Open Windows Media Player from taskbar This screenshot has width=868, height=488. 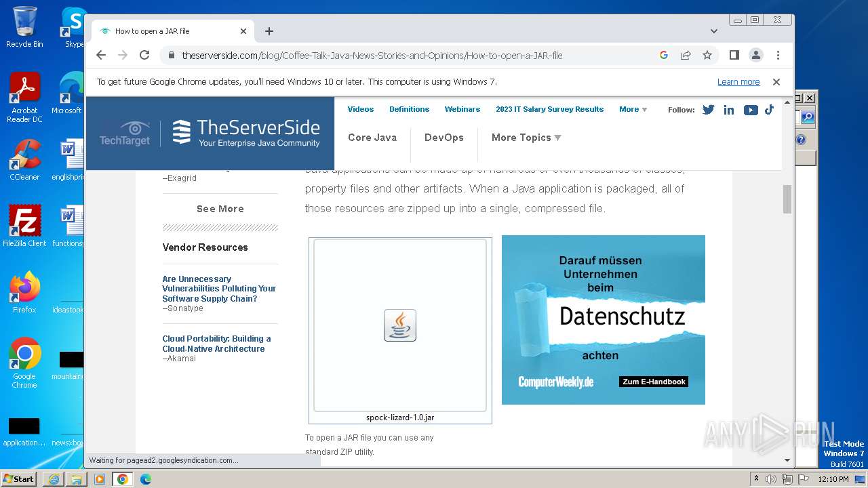tap(100, 479)
